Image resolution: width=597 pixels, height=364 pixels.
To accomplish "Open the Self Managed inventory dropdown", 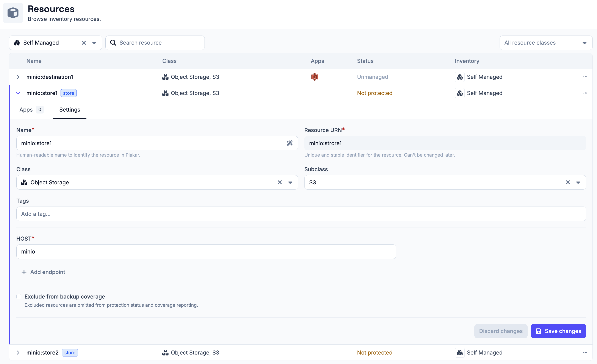I will point(94,43).
